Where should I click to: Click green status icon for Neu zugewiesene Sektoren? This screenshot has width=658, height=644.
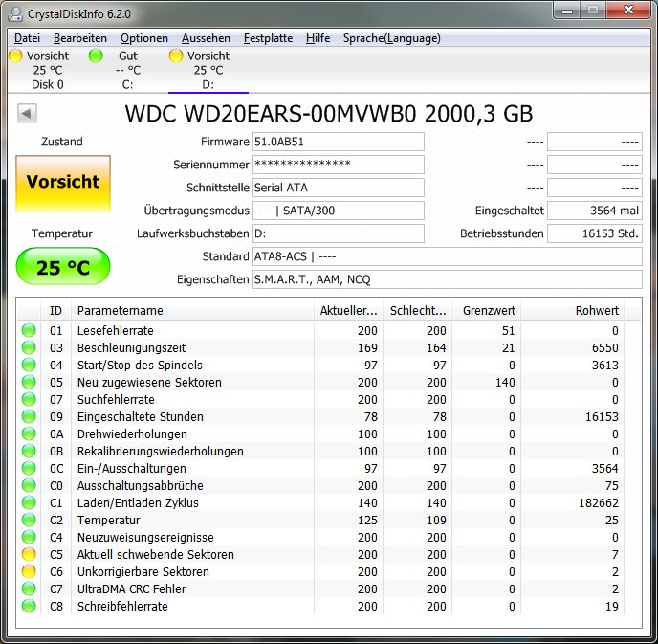(29, 382)
